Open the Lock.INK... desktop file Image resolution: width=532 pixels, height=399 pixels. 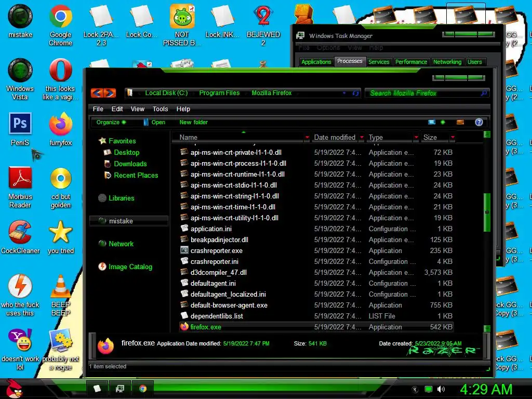coord(222,21)
